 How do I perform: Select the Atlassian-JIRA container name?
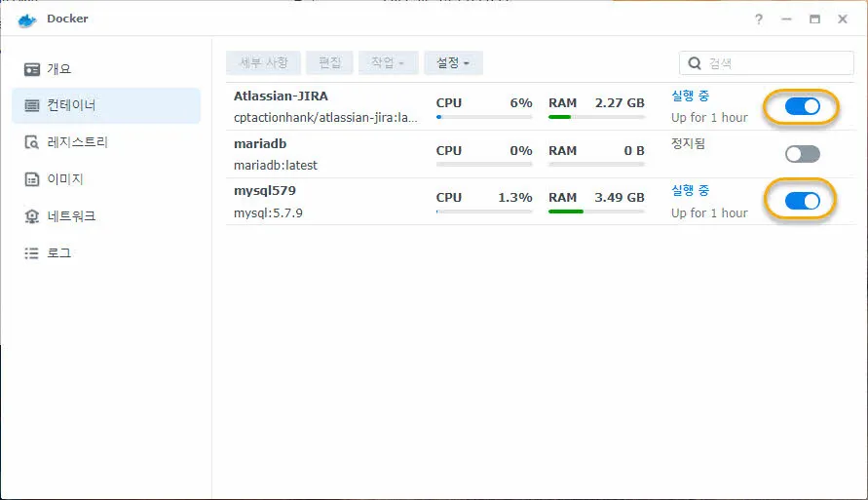click(281, 96)
